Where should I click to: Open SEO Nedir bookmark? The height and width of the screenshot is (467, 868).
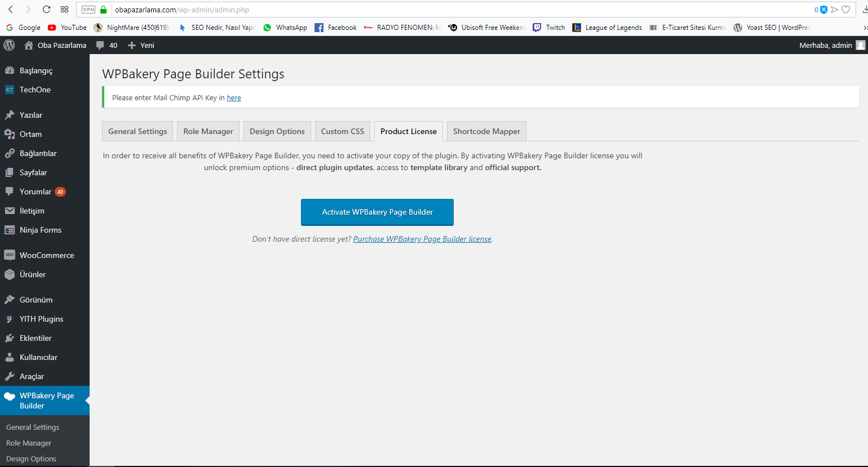pyautogui.click(x=216, y=27)
